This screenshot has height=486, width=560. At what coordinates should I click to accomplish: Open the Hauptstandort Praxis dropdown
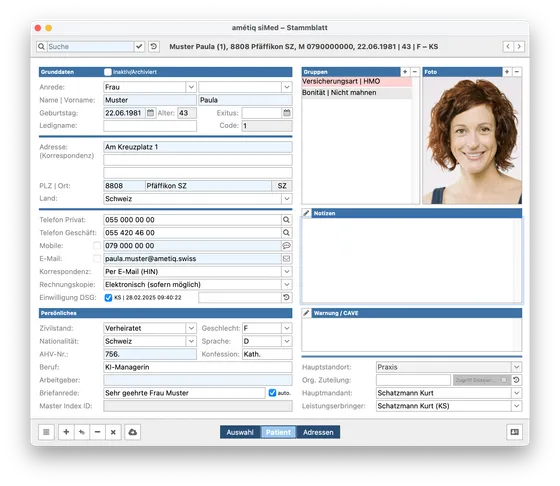point(517,367)
